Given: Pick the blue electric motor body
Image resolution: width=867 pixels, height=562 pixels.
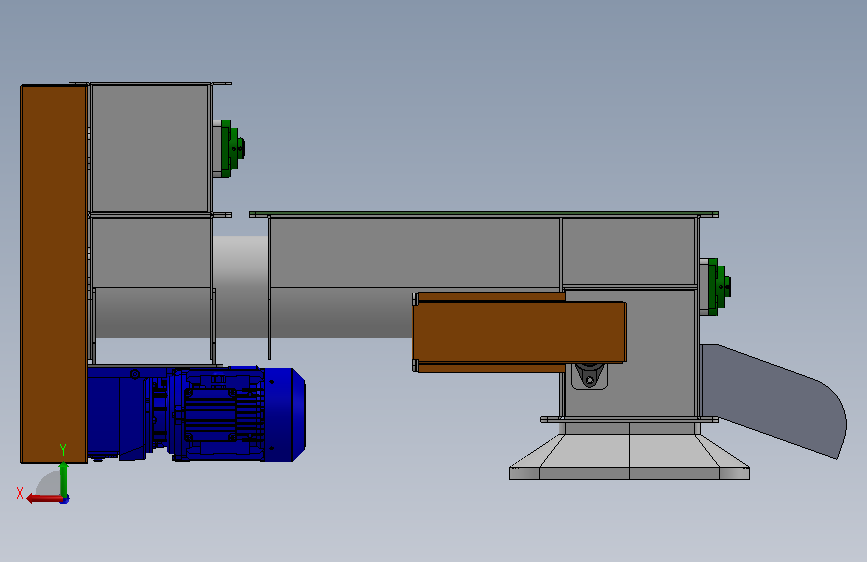Looking at the screenshot, I should (239, 414).
